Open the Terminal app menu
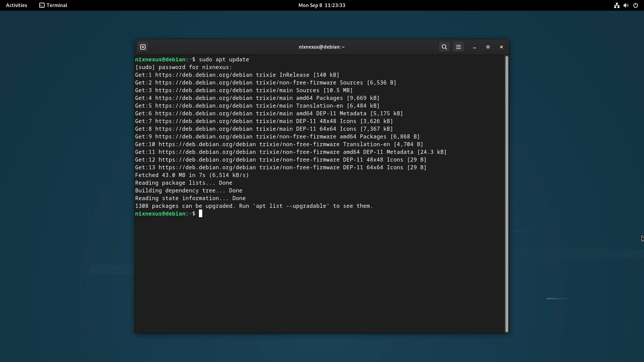The height and width of the screenshot is (362, 644). pos(53,5)
